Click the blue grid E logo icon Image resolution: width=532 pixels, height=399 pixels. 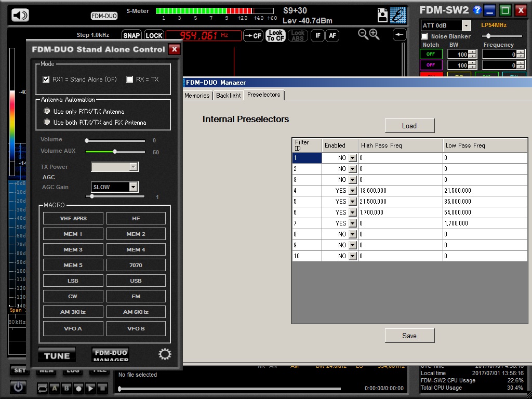[398, 15]
